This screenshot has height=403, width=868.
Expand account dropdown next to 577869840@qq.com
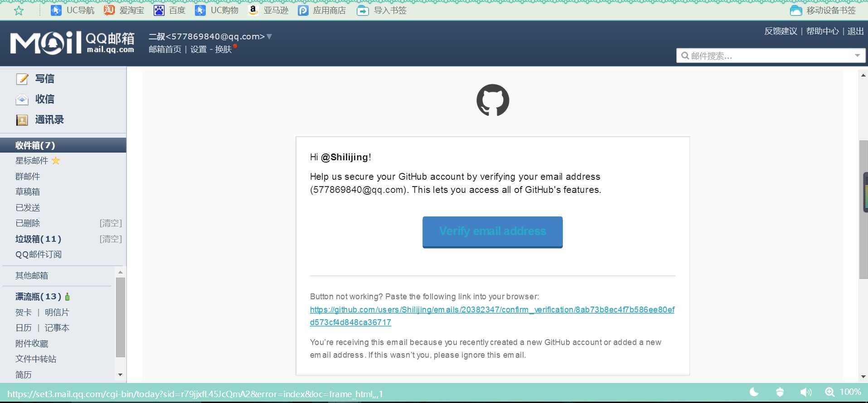tap(269, 36)
